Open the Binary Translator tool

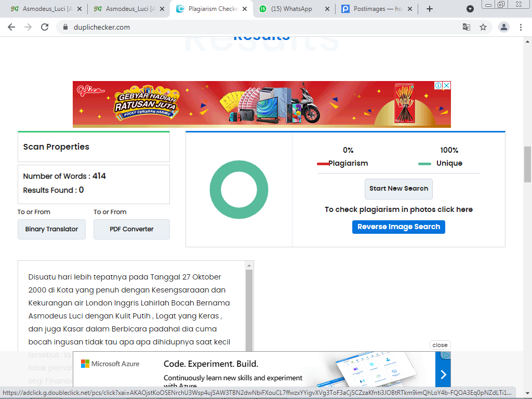(51, 229)
